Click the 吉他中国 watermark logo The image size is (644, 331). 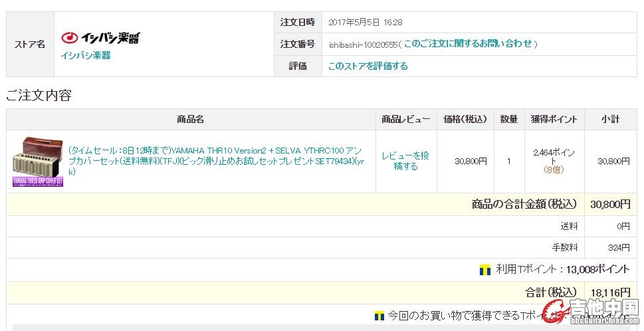pyautogui.click(x=591, y=312)
